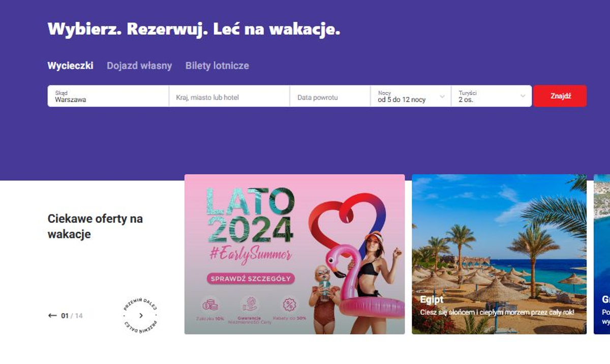Switch to the "Dojazd własny" tab
Image resolution: width=610 pixels, height=364 pixels.
[139, 66]
